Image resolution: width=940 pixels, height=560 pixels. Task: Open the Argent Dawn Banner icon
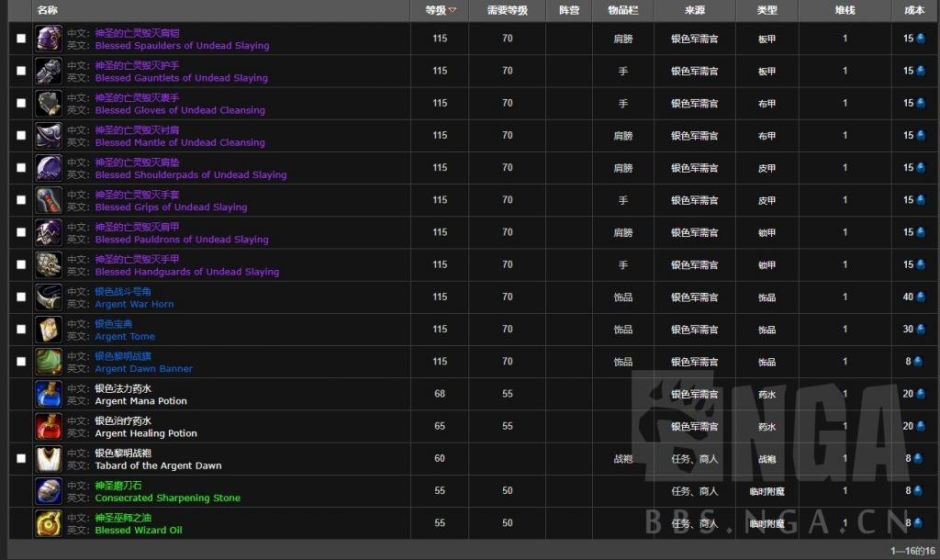tap(49, 362)
